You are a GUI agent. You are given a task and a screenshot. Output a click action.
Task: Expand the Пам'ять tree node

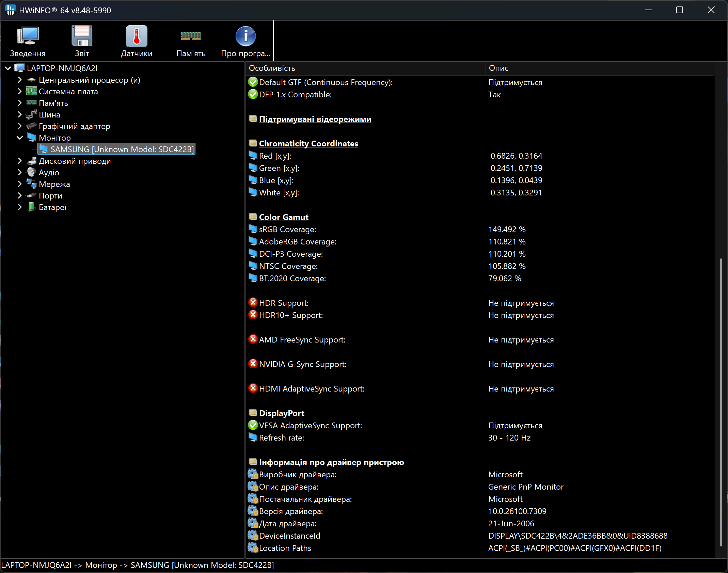click(x=20, y=103)
